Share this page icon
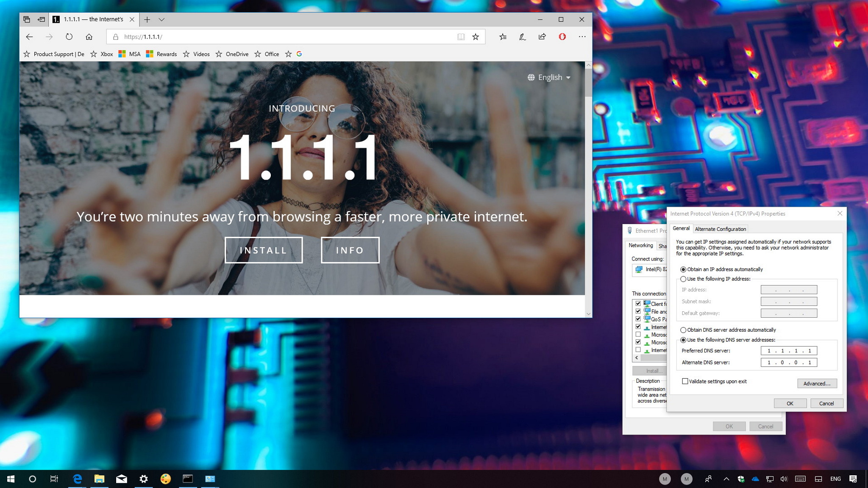 pos(542,37)
